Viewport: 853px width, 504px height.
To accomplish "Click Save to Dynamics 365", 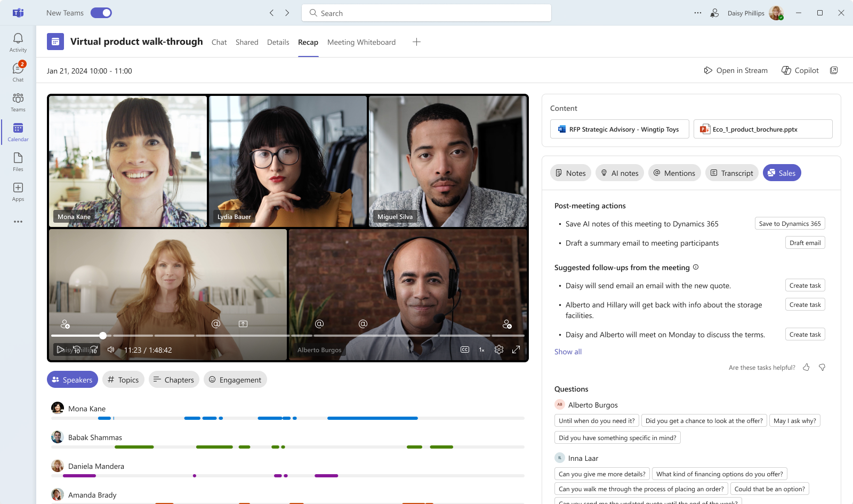I will coord(790,223).
